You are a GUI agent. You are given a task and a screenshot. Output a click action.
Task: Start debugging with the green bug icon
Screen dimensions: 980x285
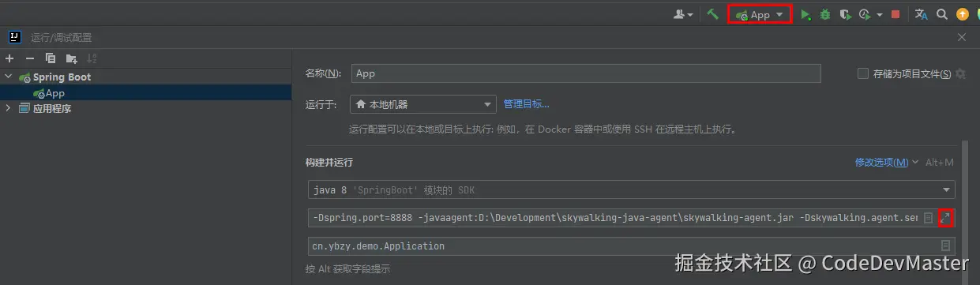point(825,14)
